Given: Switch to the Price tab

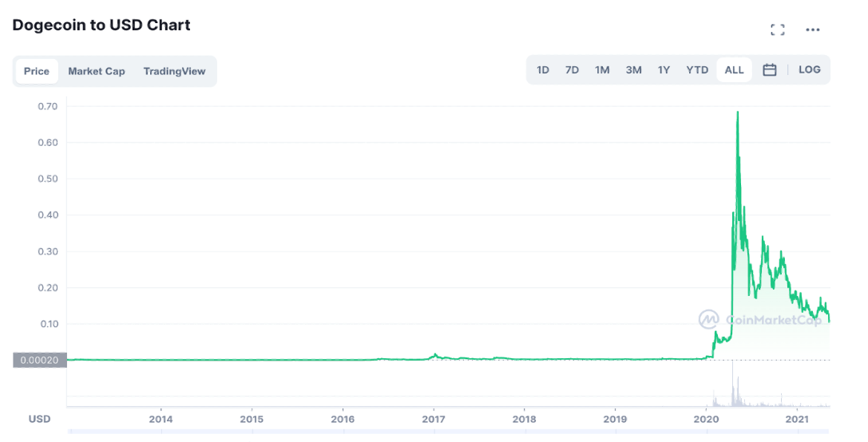Looking at the screenshot, I should point(37,71).
